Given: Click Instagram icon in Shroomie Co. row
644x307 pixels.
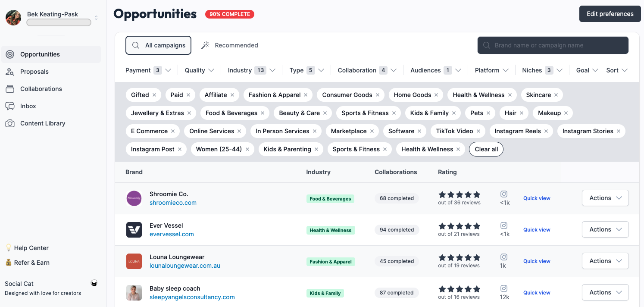Looking at the screenshot, I should (504, 194).
